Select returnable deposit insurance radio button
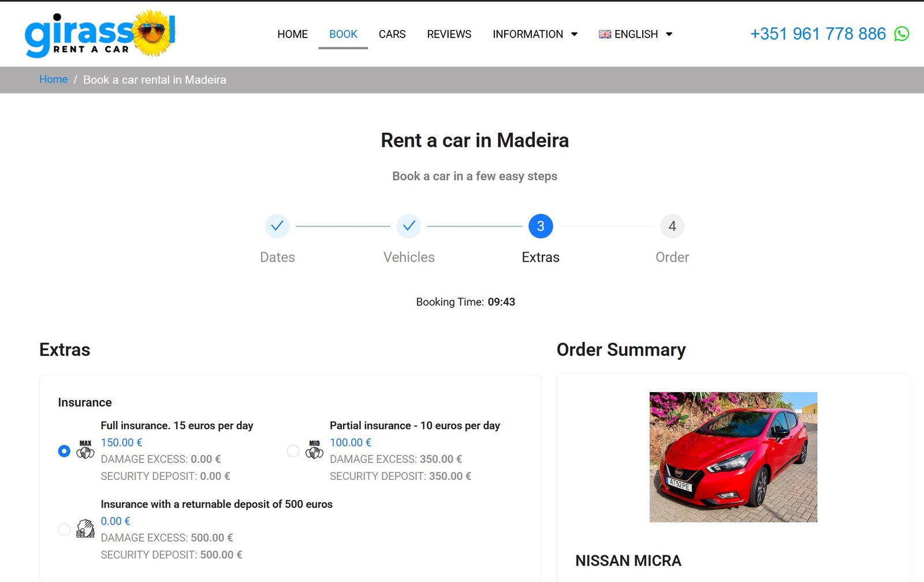Screen dimensions: 924x582 coord(64,529)
